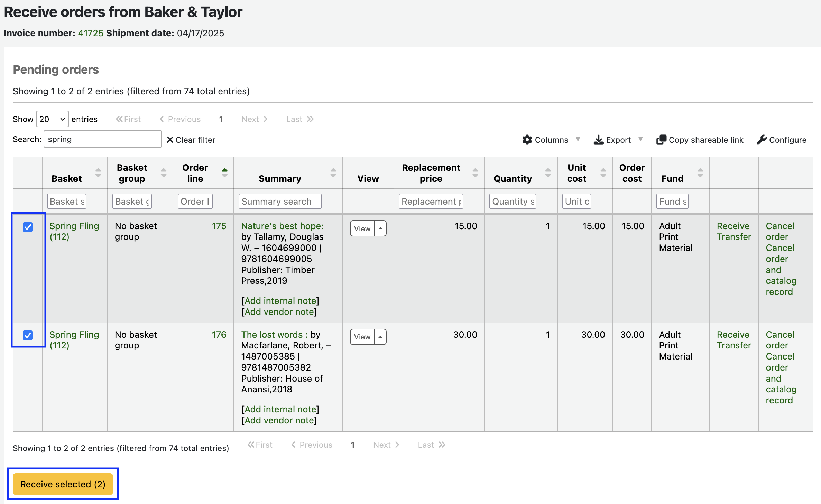Click the Basket column filter field
Screen dimensions: 821x504
67,201
